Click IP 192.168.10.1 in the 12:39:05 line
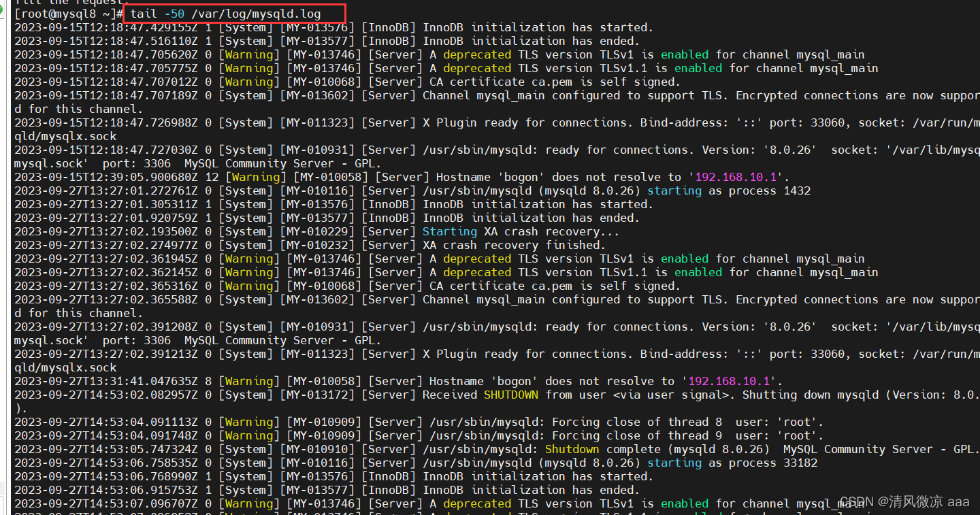The width and height of the screenshot is (980, 515). (736, 177)
